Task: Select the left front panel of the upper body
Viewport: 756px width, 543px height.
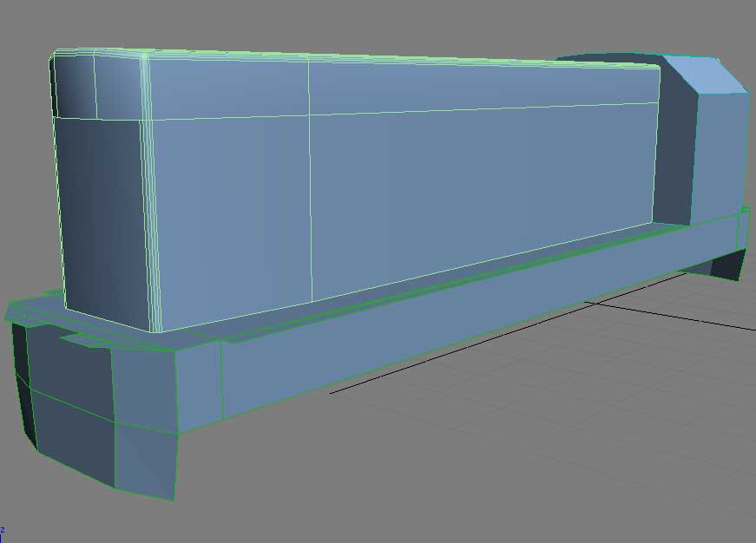Action: tap(230, 217)
